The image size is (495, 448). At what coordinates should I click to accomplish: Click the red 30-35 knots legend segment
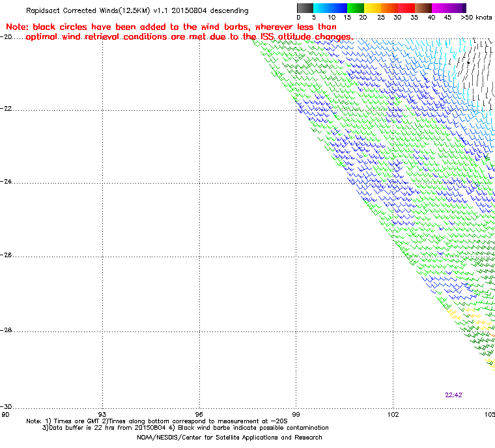coord(406,8)
